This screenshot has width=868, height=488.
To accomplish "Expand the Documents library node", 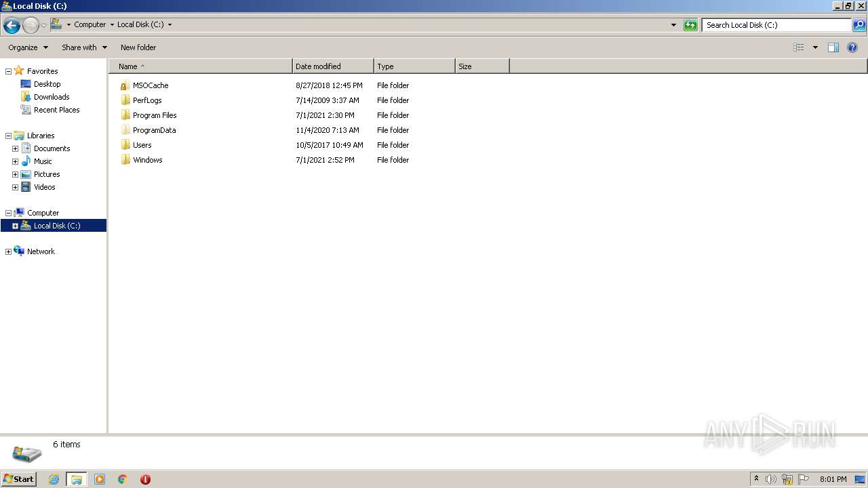I will [x=15, y=148].
